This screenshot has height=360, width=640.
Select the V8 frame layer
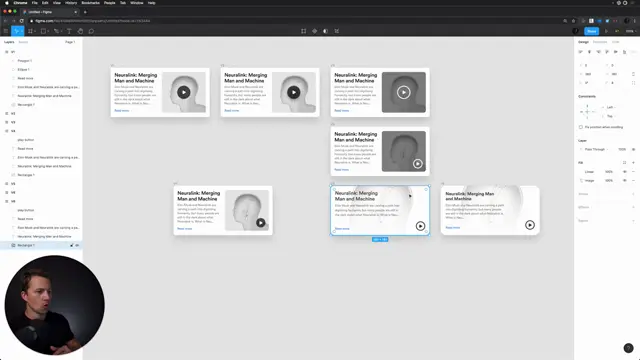pos(13,201)
